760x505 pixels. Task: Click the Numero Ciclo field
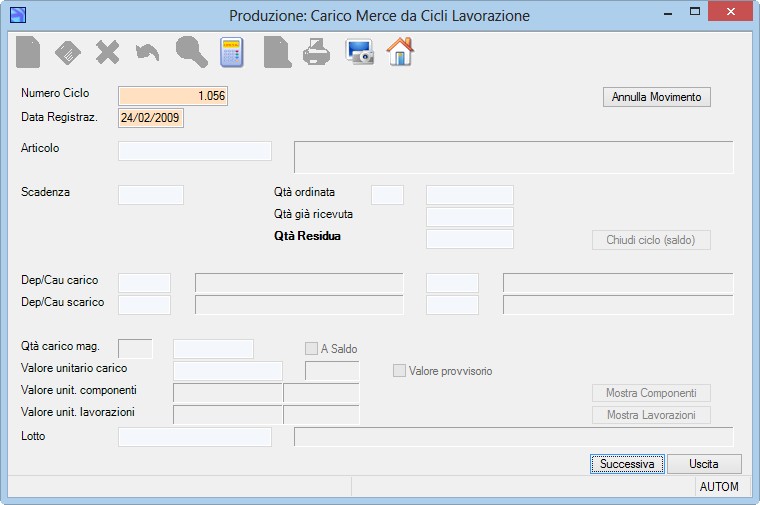click(x=173, y=95)
